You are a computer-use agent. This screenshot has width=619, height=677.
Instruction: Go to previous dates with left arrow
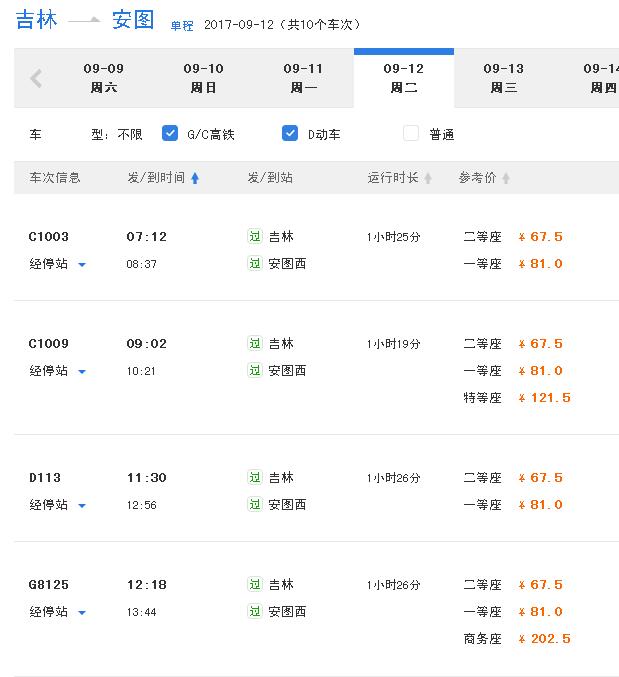click(36, 79)
